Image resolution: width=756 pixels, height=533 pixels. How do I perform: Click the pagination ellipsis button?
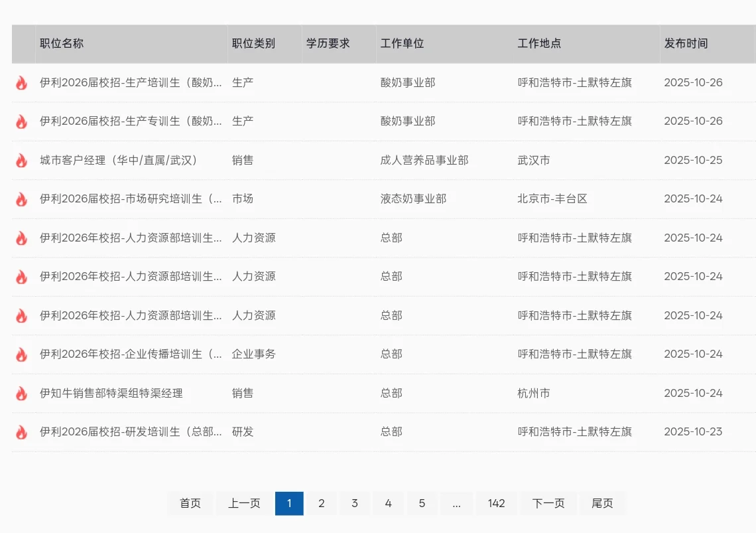[x=457, y=504]
